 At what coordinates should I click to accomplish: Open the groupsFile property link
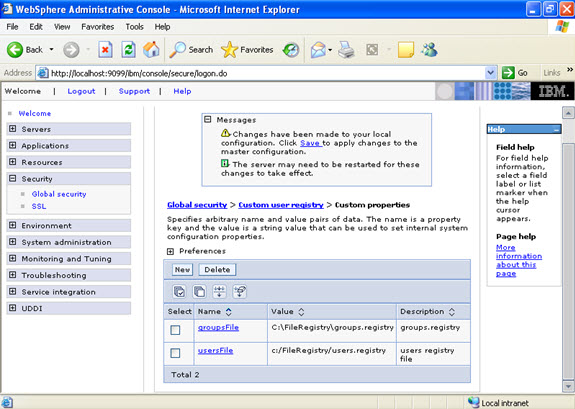click(218, 328)
